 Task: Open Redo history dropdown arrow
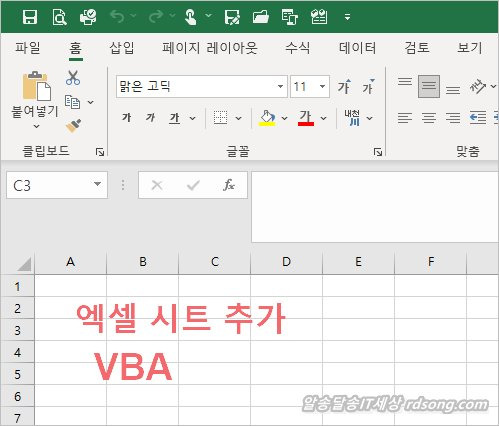click(x=172, y=16)
